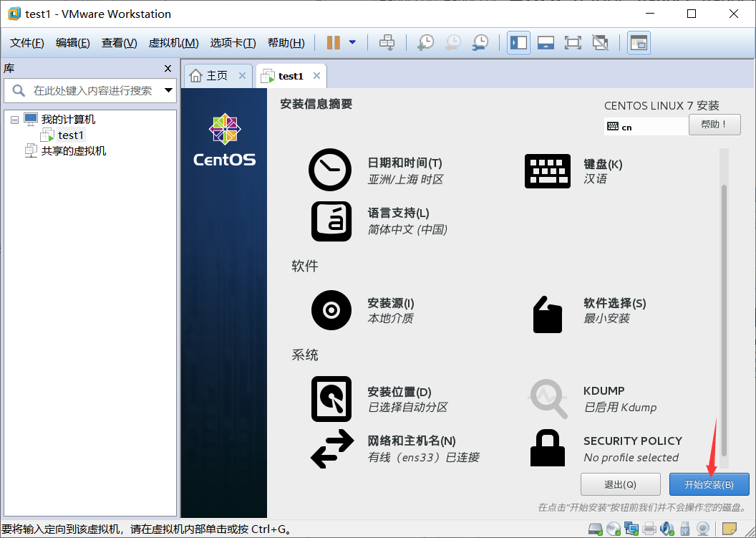Click the CD/DVD status bar icon
Image resolution: width=756 pixels, height=538 pixels.
point(614,529)
